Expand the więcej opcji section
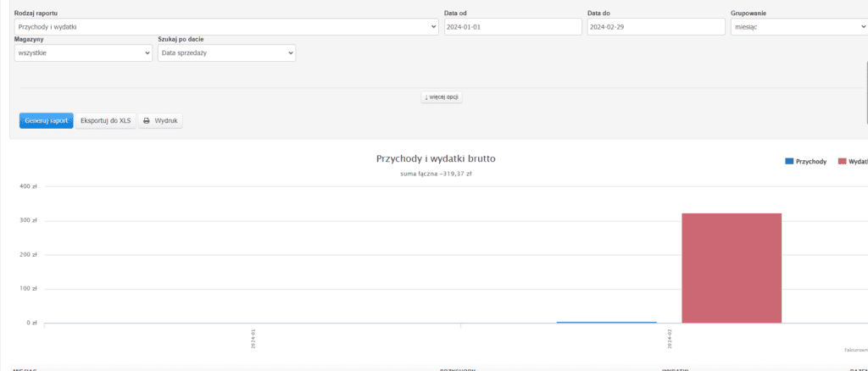 (442, 97)
